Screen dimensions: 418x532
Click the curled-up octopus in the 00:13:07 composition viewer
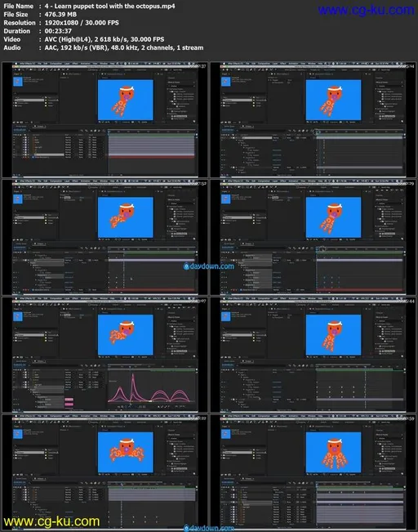pos(122,332)
